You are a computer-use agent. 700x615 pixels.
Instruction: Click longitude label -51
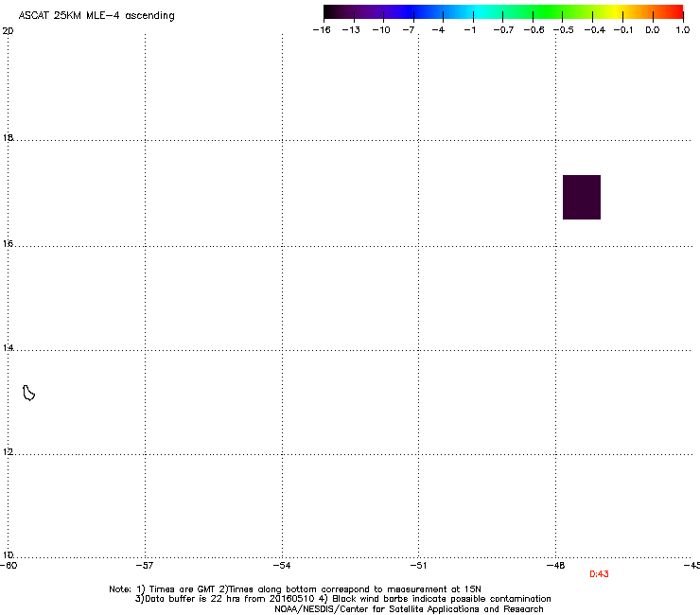coord(418,566)
